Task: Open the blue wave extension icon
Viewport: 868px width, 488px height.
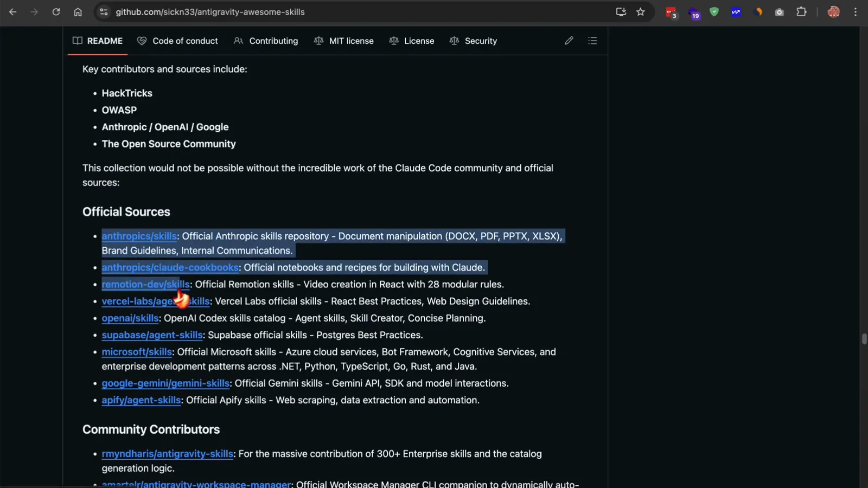Action: 736,12
